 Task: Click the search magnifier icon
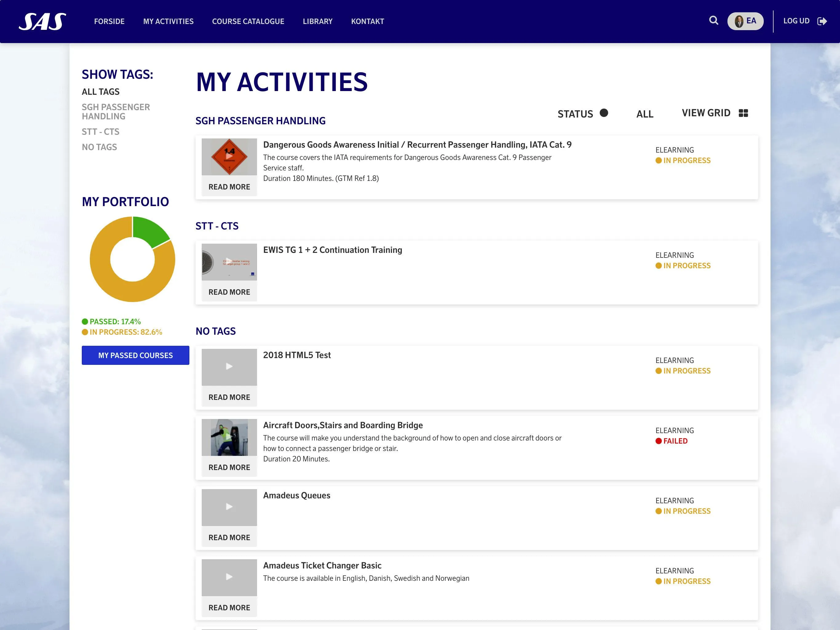click(x=714, y=21)
